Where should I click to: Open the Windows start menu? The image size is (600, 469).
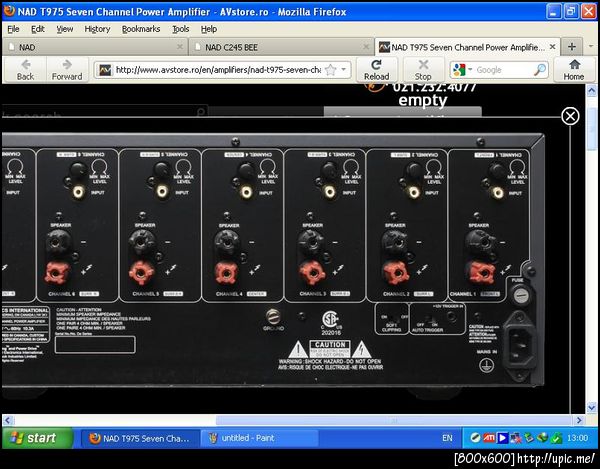click(x=38, y=438)
